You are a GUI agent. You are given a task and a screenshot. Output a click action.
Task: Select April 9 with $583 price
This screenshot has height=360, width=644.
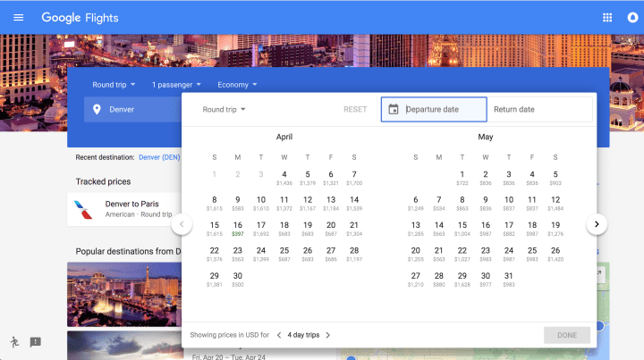click(238, 204)
